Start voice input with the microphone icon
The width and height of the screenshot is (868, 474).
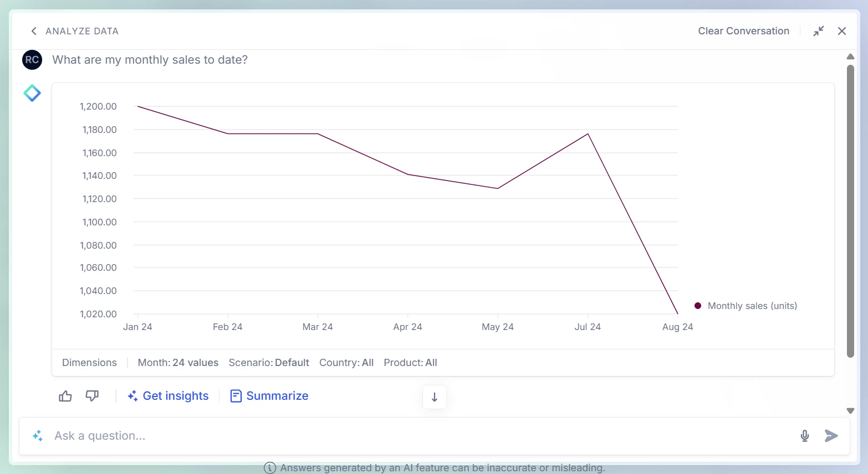805,436
